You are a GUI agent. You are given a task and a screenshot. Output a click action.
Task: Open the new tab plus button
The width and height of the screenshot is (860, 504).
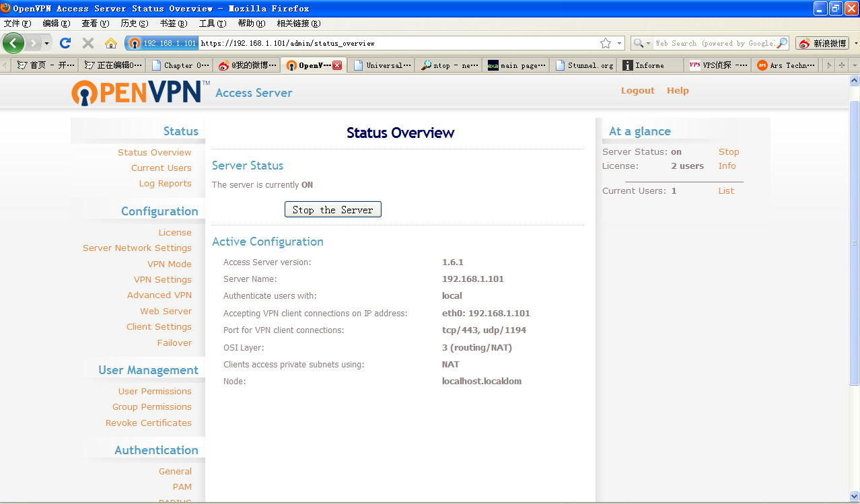coord(842,65)
